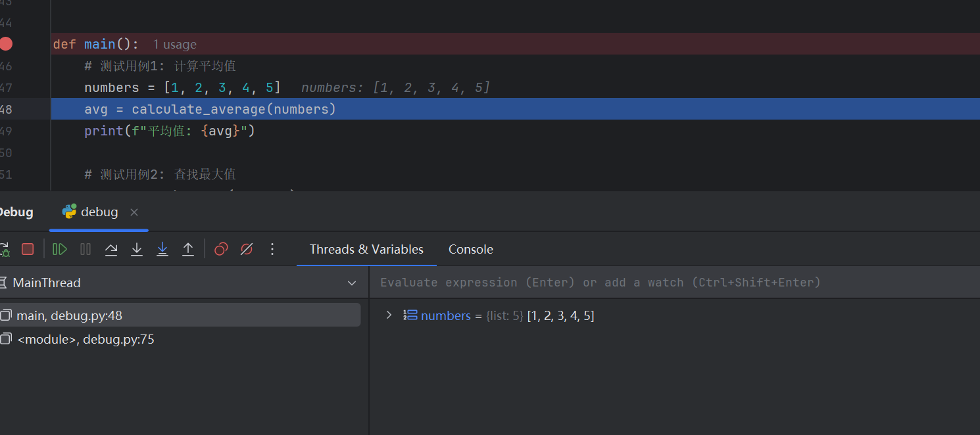Screen dimensions: 980x435
Task: Switch to the Console tab
Action: coord(471,249)
